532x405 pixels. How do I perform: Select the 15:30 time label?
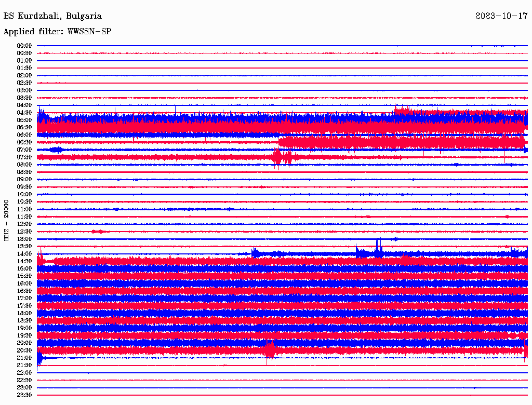coord(24,276)
